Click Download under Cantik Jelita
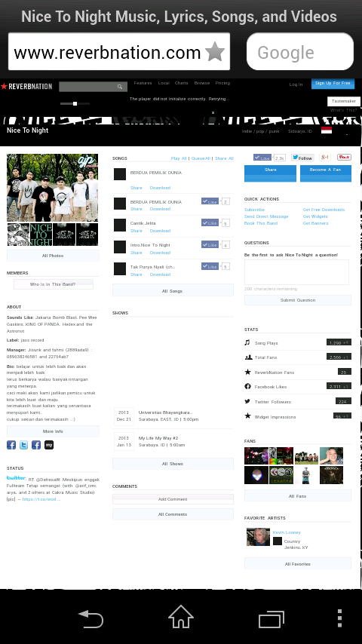362x644 pixels. tap(160, 231)
